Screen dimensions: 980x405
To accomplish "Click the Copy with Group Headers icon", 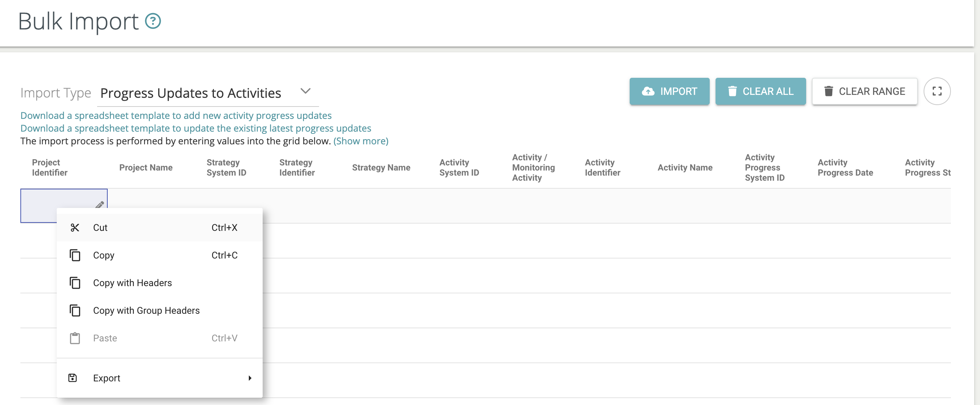I will pos(75,310).
